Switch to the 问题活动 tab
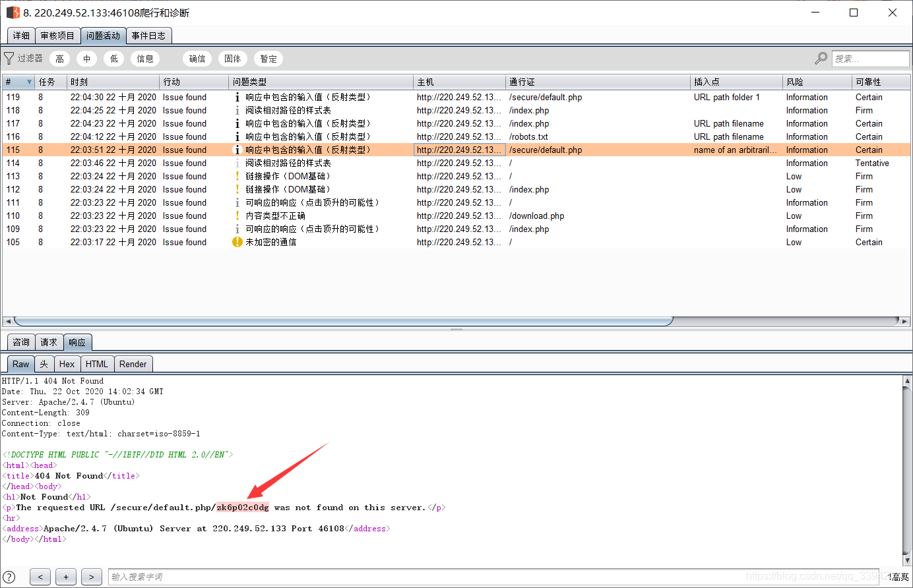The image size is (913, 588). [103, 36]
